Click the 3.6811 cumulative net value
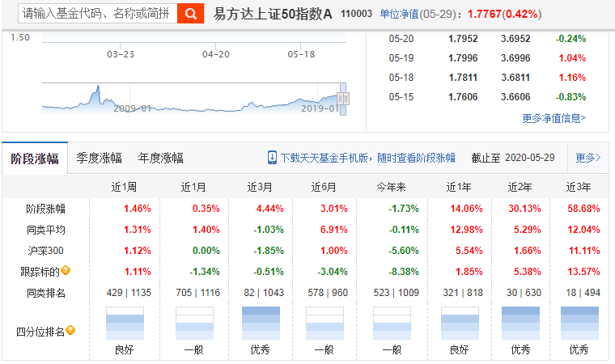This screenshot has width=615, height=364. (515, 78)
